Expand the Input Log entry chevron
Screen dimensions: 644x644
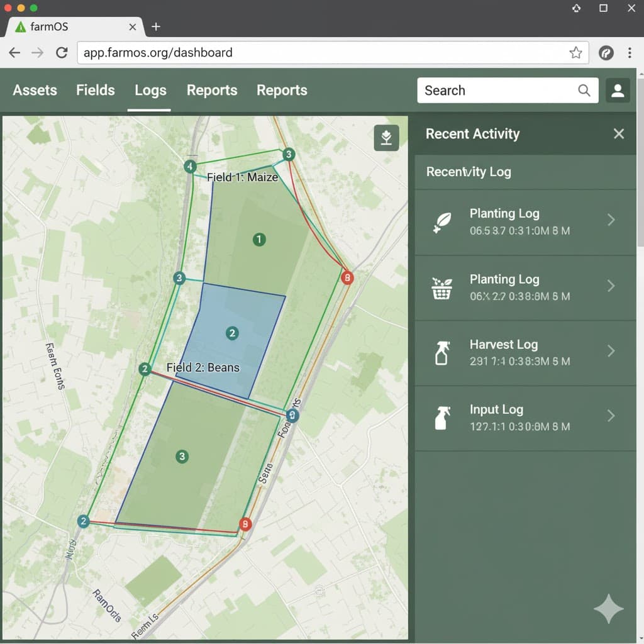point(611,416)
